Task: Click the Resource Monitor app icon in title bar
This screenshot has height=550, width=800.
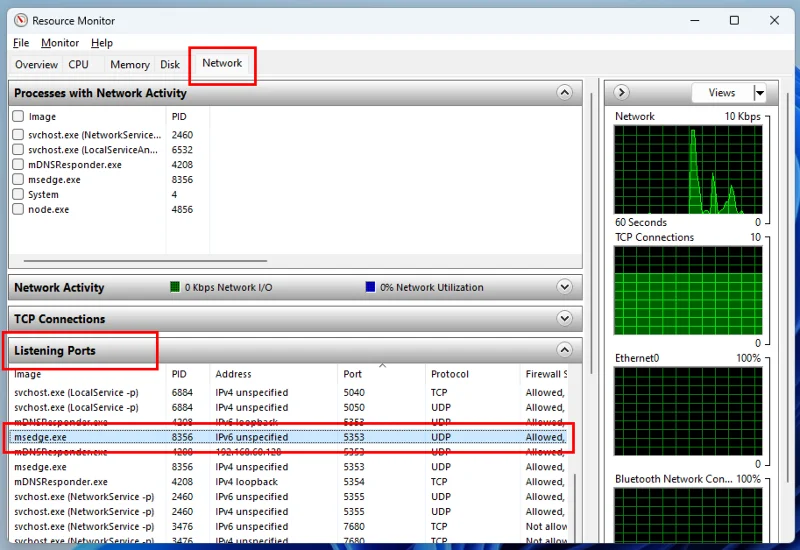Action: click(21, 20)
